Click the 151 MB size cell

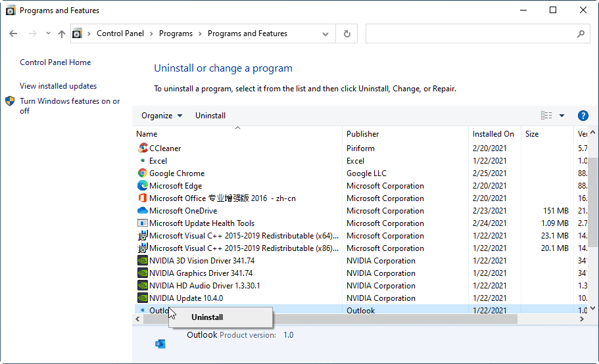(x=556, y=211)
